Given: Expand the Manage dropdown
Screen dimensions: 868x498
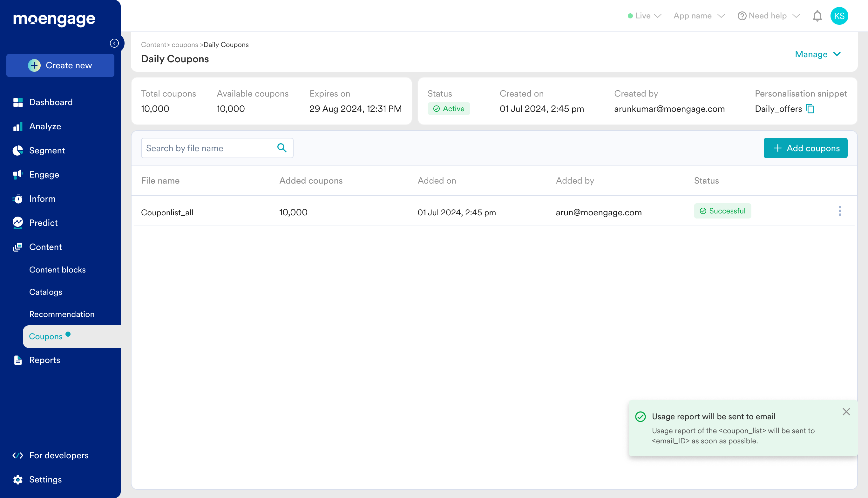Looking at the screenshot, I should 817,54.
